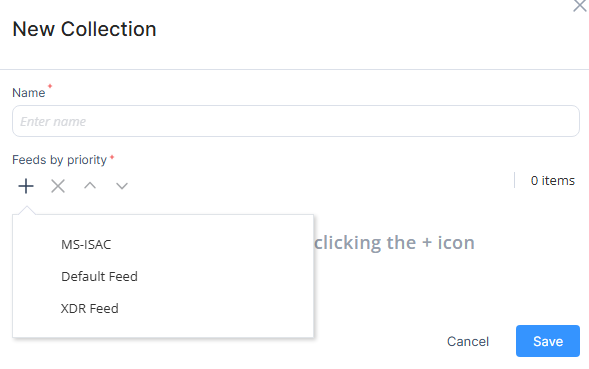Click the Name field label
This screenshot has width=589, height=369.
click(29, 93)
